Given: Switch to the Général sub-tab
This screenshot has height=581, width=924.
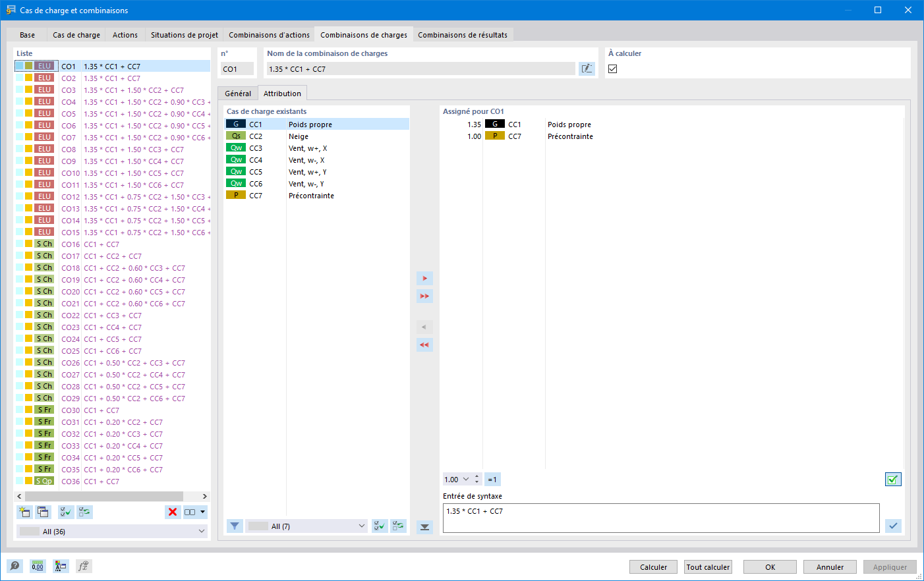Looking at the screenshot, I should [238, 94].
